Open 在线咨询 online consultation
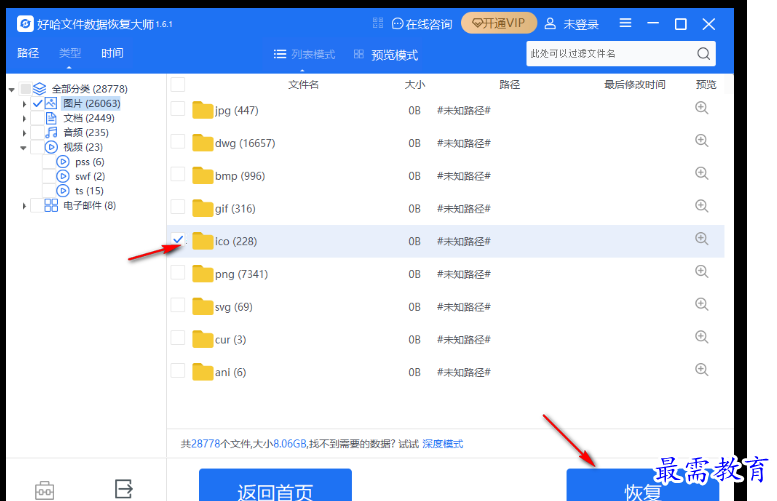Image resolution: width=777 pixels, height=501 pixels. coord(422,24)
